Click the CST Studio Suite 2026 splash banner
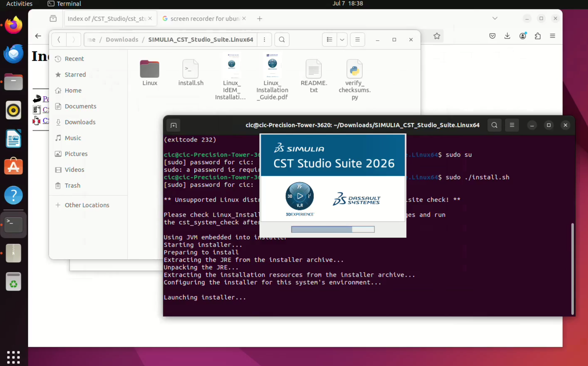588x366 pixels. click(333, 155)
